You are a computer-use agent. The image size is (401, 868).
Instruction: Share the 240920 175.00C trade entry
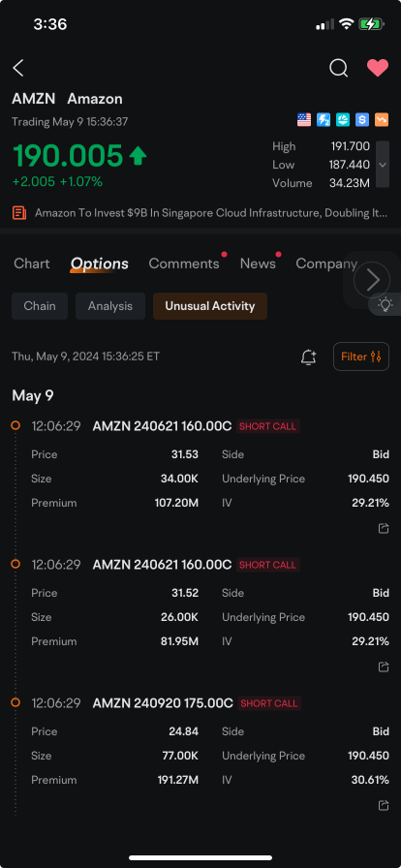pos(384,805)
